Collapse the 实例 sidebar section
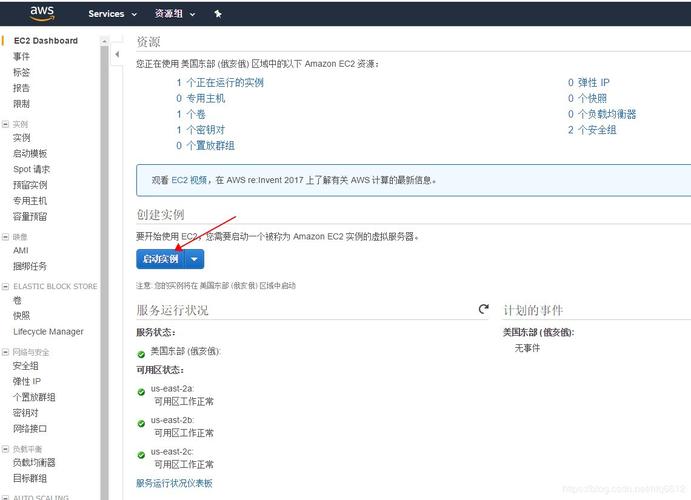This screenshot has height=500, width=691. click(x=5, y=124)
